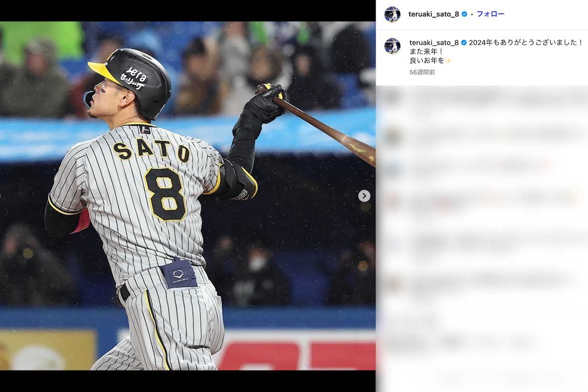This screenshot has height=392, width=588.
Task: Click the 良いお年を caption line
Action: tap(427, 60)
